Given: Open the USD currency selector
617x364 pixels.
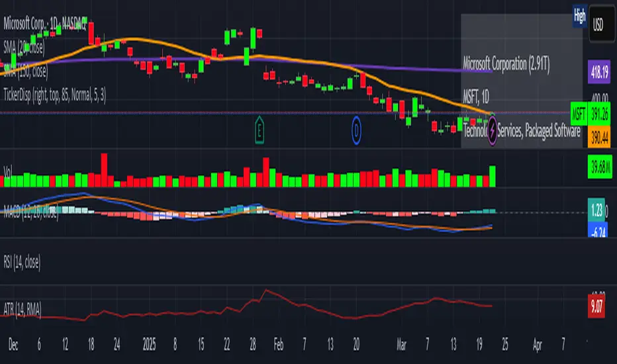Looking at the screenshot, I should (602, 24).
